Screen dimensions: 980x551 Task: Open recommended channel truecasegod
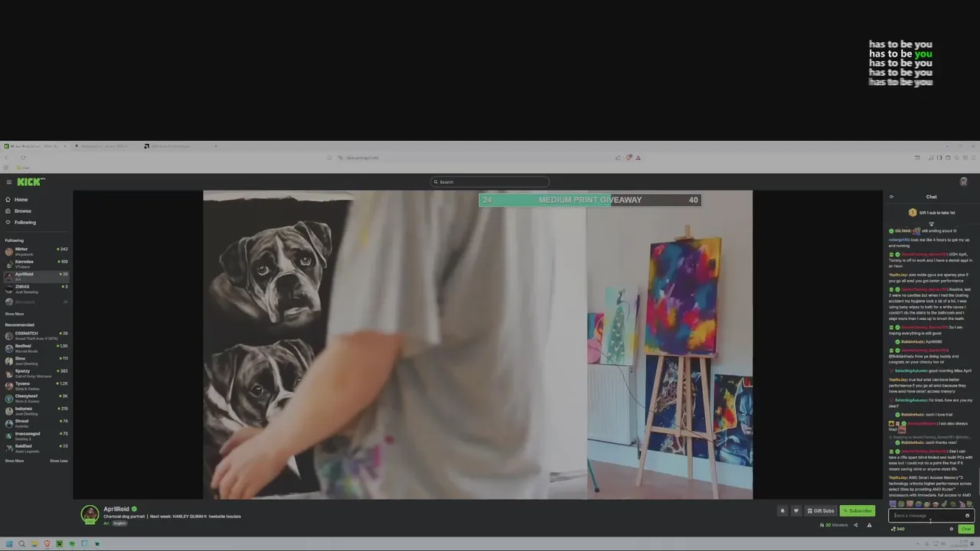point(36,435)
